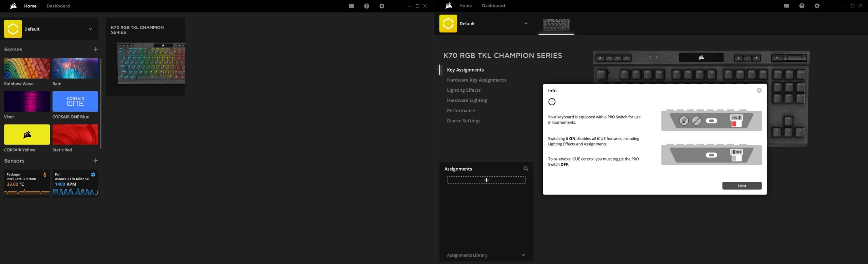
Task: Open settings gear in the right window
Action: [817, 6]
